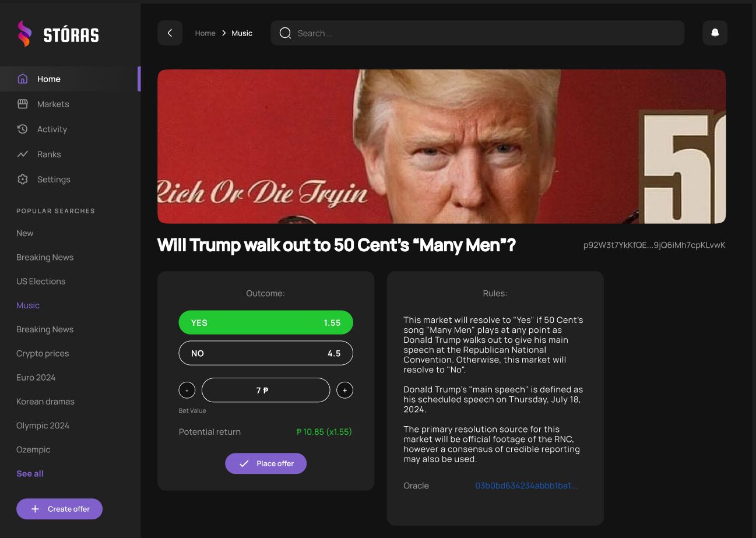756x538 pixels.
Task: Select the NO outcome at 4.5
Action: [x=266, y=353]
